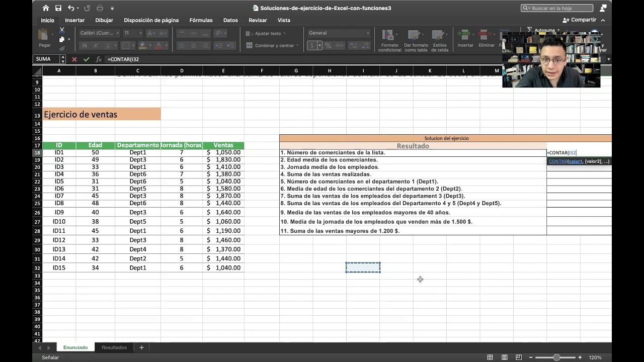Open the font name dropdown Calibri
This screenshot has width=644, height=362.
pos(118,33)
